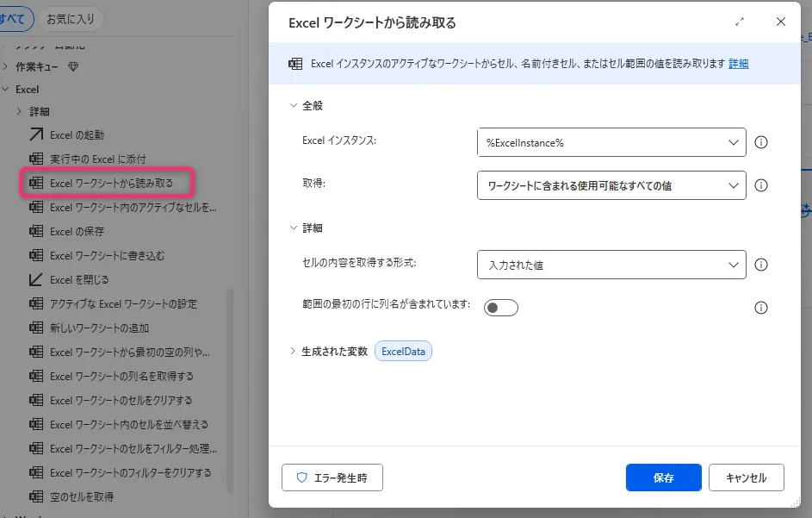Click the 保存 button

(663, 477)
